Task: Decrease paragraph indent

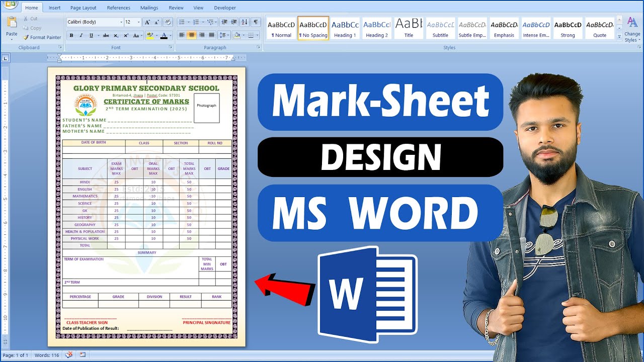Action: (x=224, y=22)
